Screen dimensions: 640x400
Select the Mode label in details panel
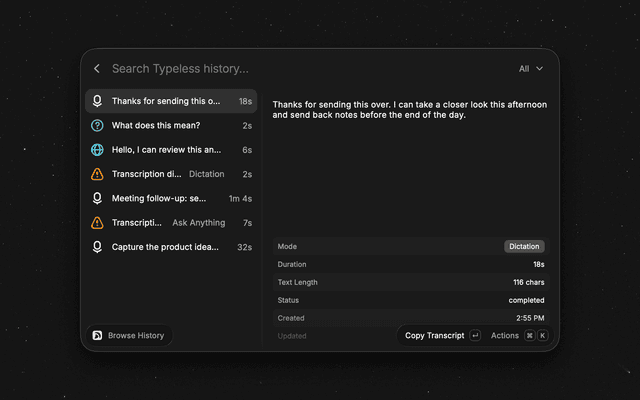point(287,247)
